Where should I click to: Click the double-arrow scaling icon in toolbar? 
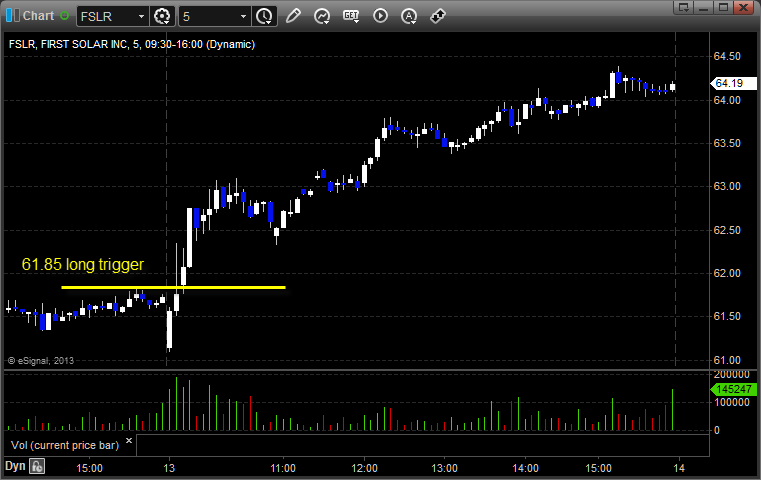[x=438, y=16]
